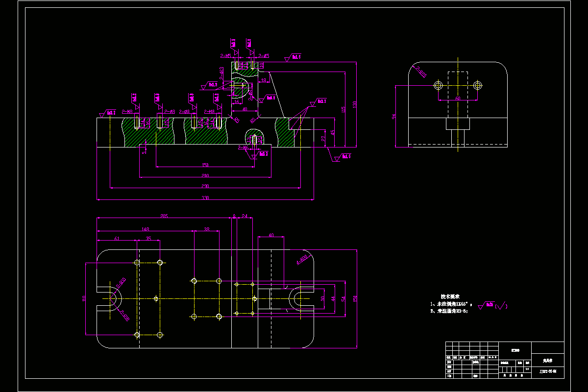Click the 94 dimension in side view
588x392 pixels.
(x=393, y=117)
